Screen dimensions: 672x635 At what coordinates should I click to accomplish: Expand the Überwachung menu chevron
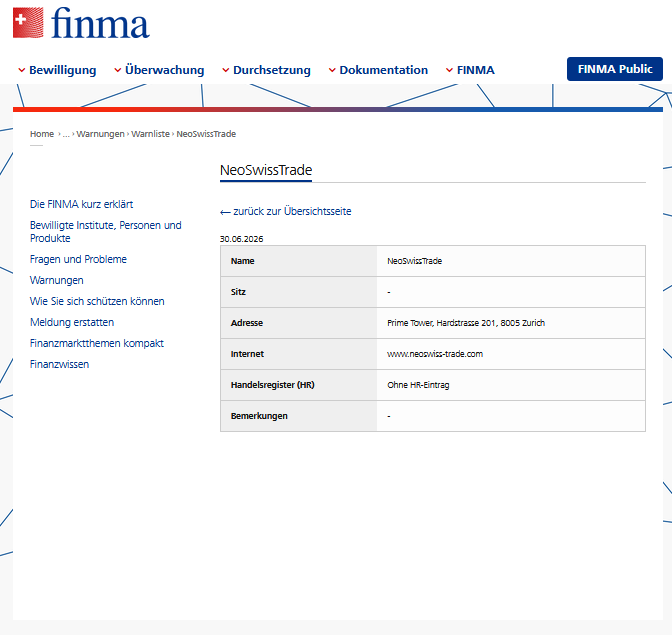coord(117,70)
